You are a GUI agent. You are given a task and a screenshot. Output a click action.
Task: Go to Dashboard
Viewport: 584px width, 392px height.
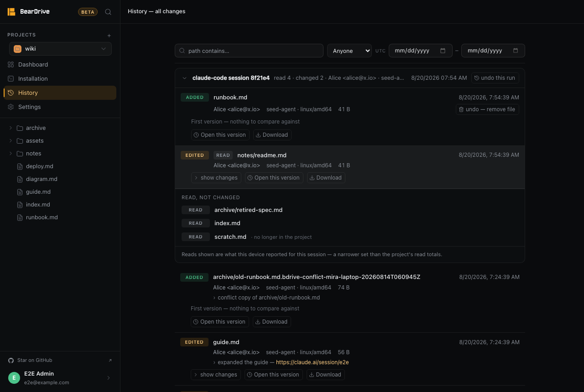point(60,65)
